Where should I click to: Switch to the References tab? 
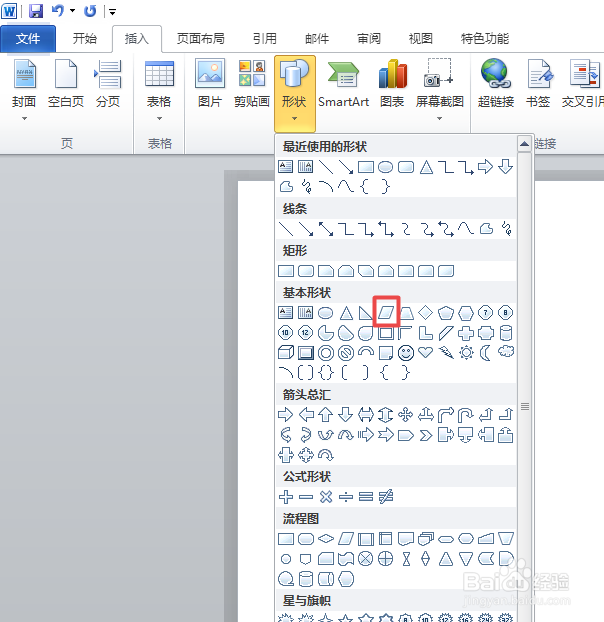(x=265, y=38)
